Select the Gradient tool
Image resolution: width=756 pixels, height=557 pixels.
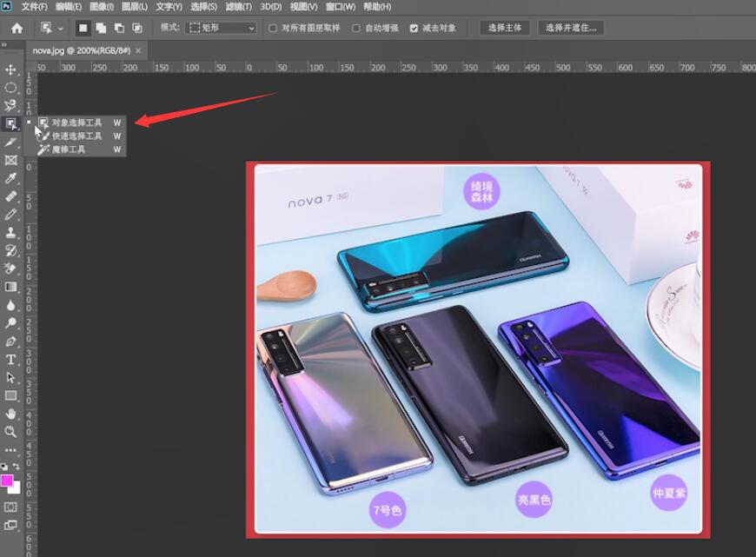10,287
